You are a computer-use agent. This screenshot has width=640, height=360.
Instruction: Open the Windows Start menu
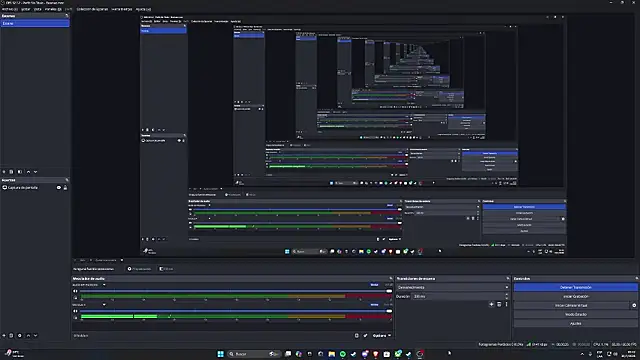pyautogui.click(x=220, y=354)
